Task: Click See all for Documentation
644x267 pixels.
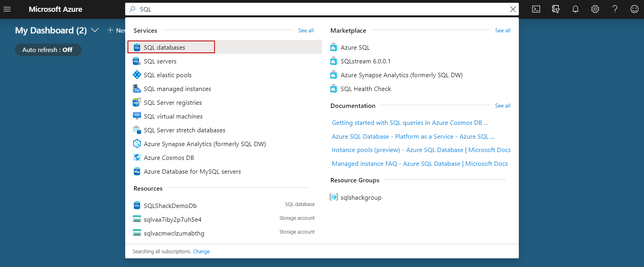Action: (x=503, y=106)
